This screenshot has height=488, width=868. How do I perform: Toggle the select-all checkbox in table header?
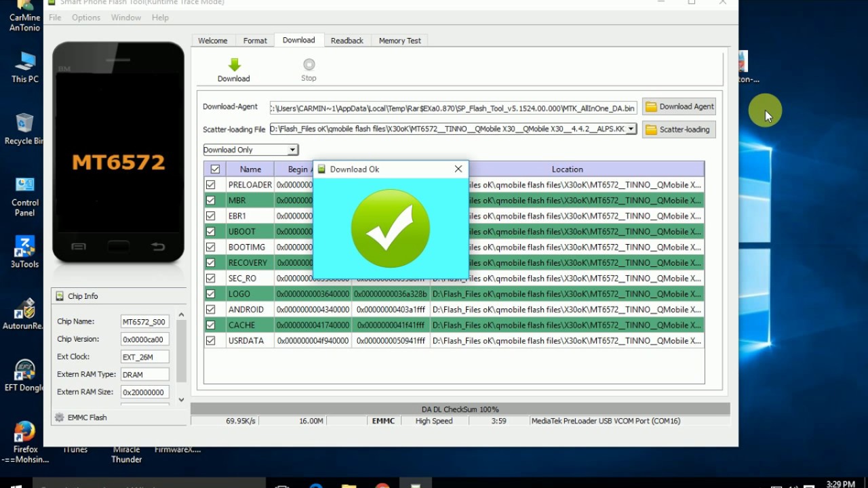click(215, 169)
